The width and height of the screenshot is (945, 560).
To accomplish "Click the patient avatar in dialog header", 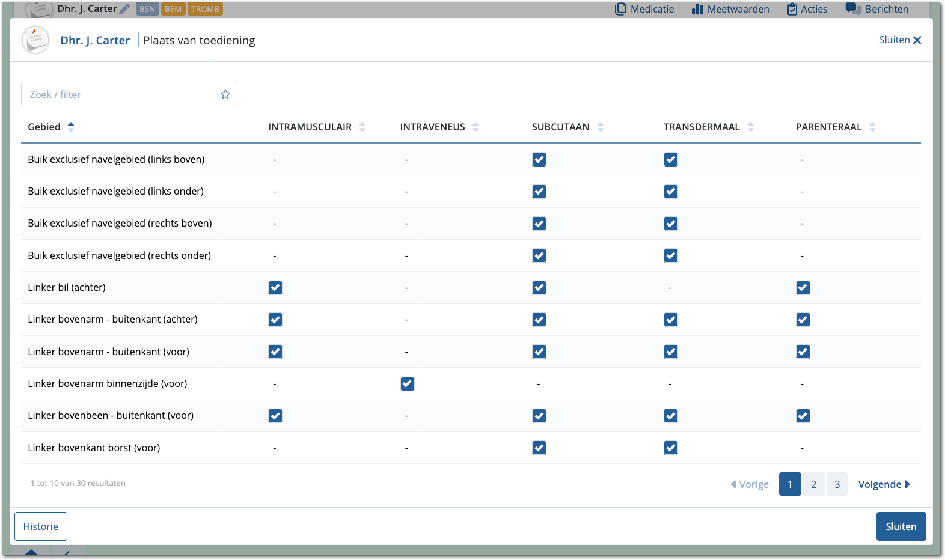I will pyautogui.click(x=35, y=40).
